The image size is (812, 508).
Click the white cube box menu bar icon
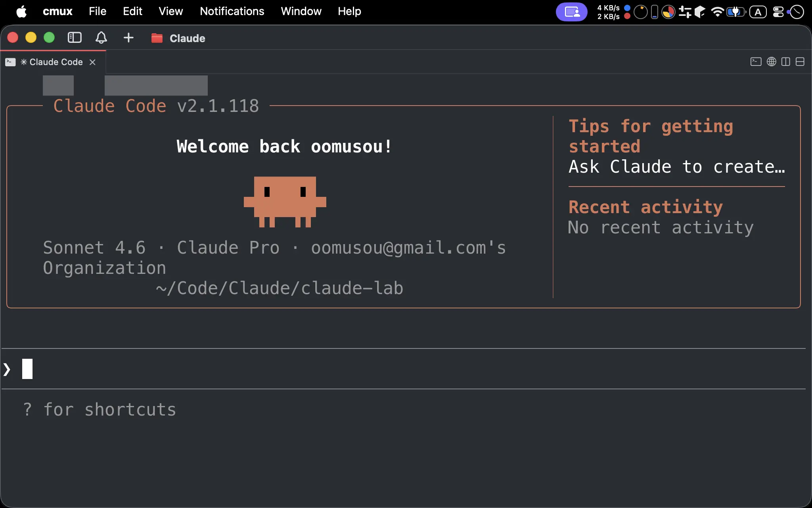point(700,12)
